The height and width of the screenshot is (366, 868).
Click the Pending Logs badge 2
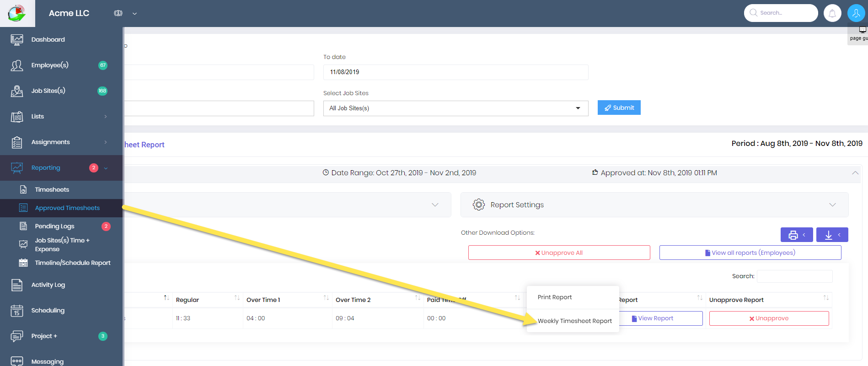pyautogui.click(x=106, y=226)
